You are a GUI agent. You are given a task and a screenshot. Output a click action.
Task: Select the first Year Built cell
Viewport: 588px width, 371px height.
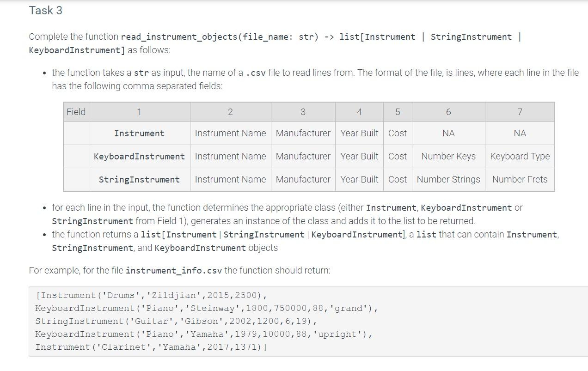click(359, 133)
